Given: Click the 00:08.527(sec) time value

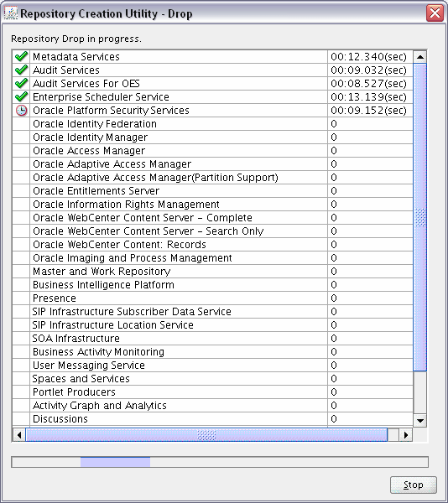Looking at the screenshot, I should point(369,84).
